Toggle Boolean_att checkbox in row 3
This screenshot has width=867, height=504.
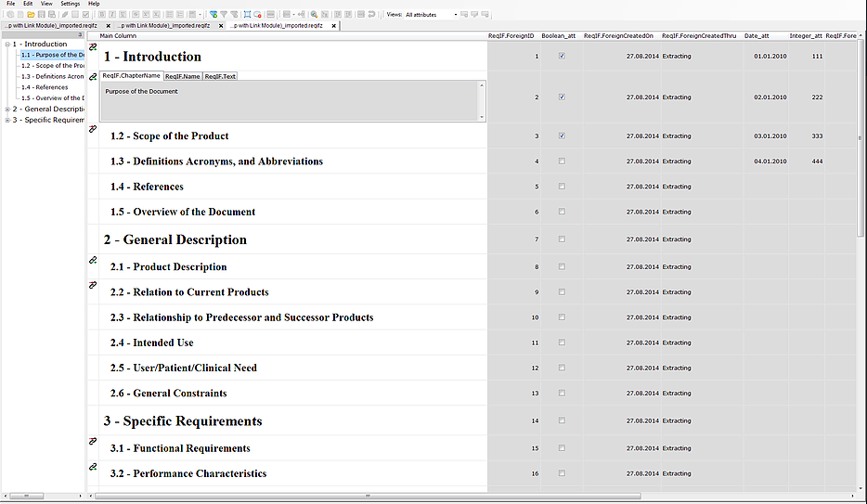point(562,136)
